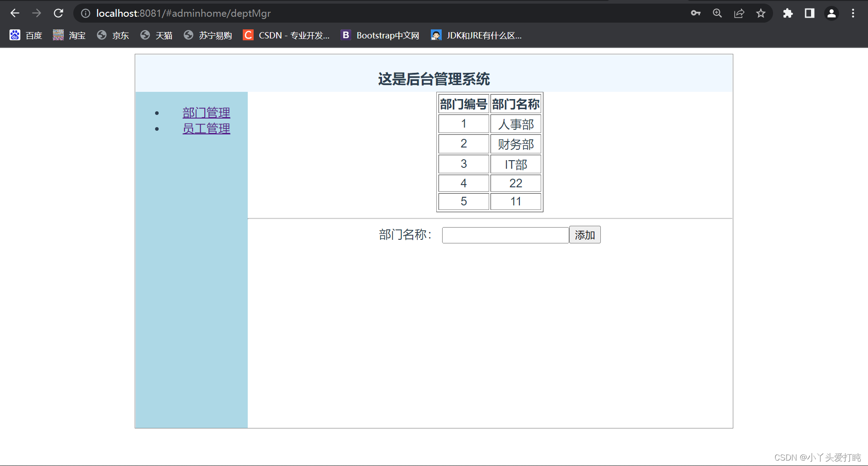
Task: Open the CSDN bookmark
Action: [x=286, y=35]
